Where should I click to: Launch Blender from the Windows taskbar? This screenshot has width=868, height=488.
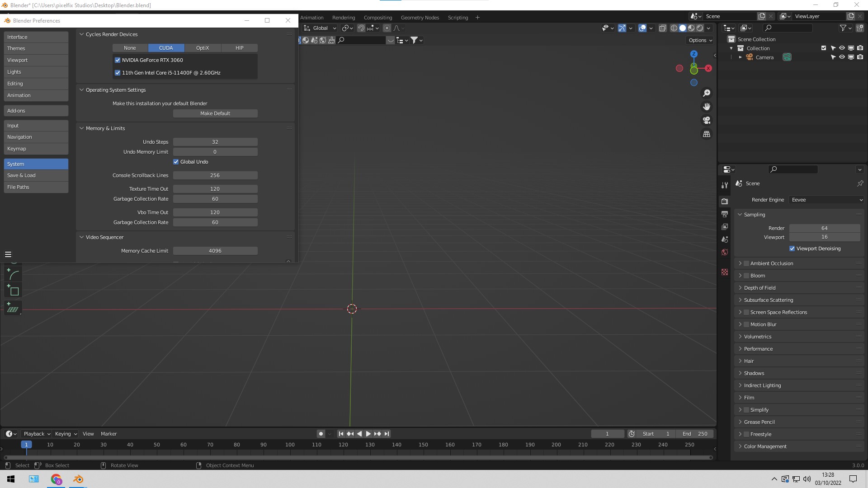click(78, 479)
